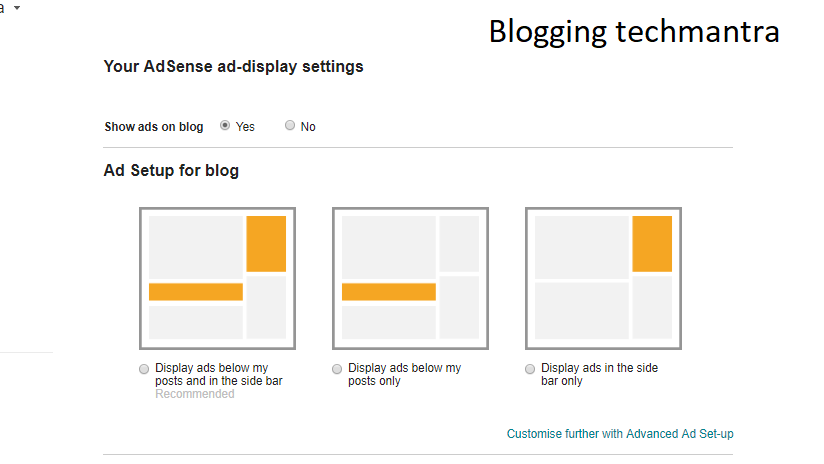Click 'Display ads in the side bar only' label
The image size is (824, 464).
(599, 375)
